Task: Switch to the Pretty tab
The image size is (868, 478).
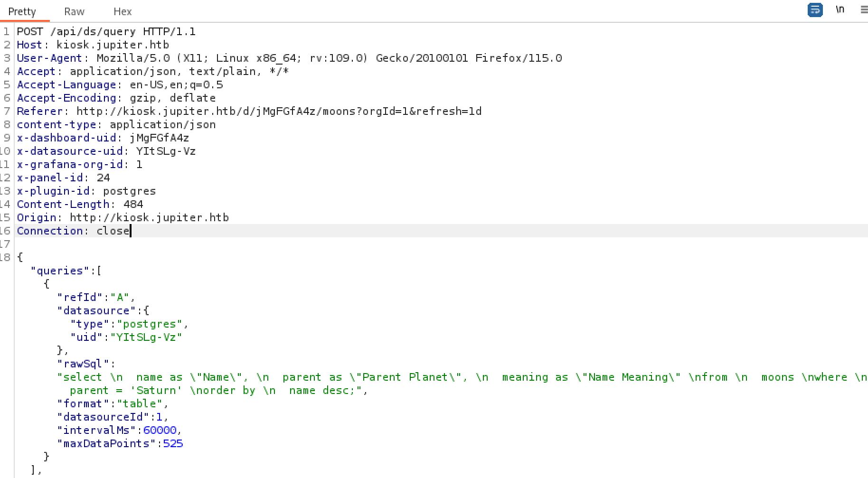Action: 22,11
